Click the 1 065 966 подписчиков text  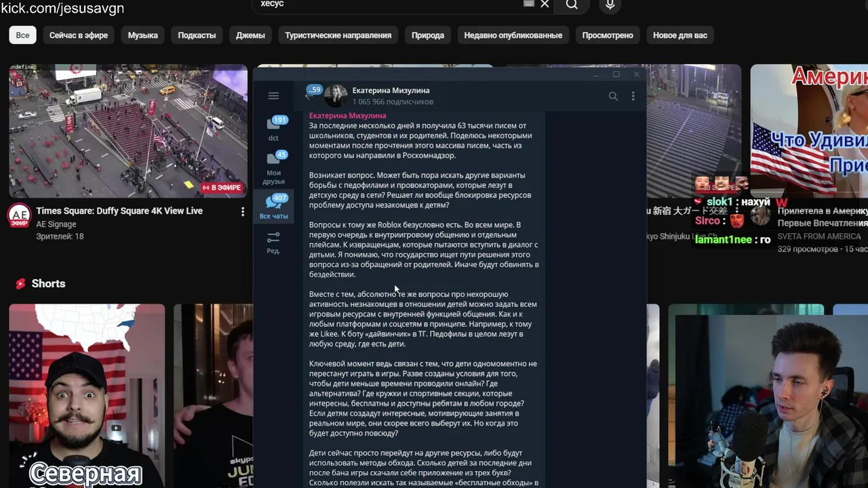coord(393,102)
